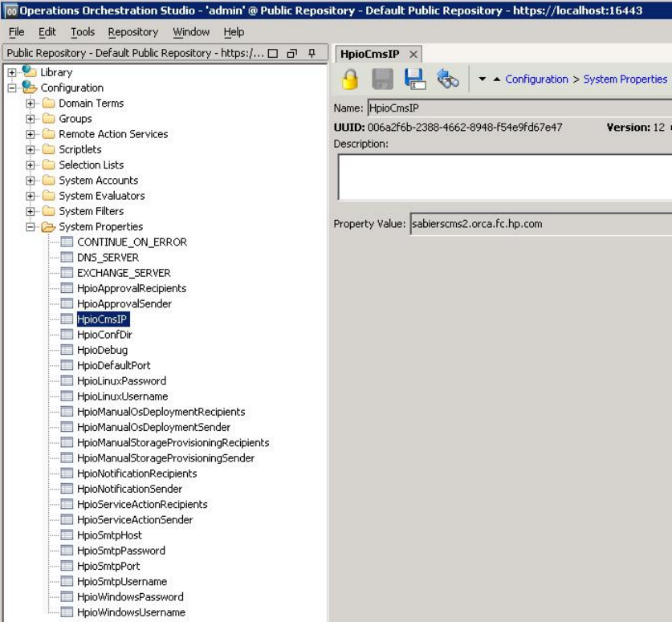This screenshot has height=622, width=672.
Task: Click the yellow padlock check-out icon
Action: 350,79
